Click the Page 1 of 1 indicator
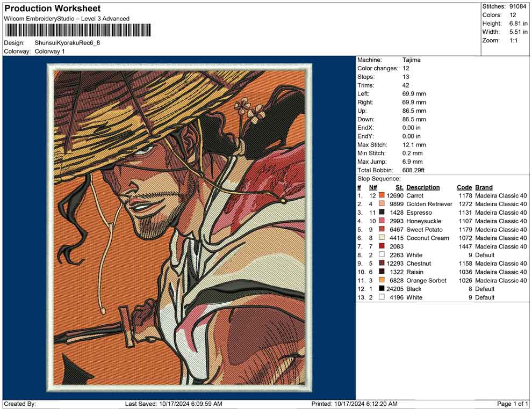532x409 pixels. click(512, 404)
